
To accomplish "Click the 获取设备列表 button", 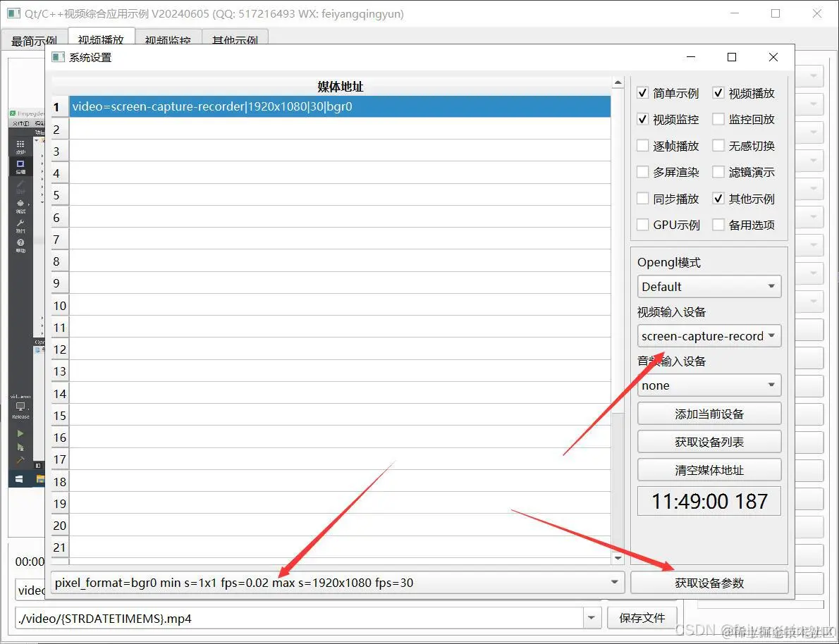I will (709, 442).
